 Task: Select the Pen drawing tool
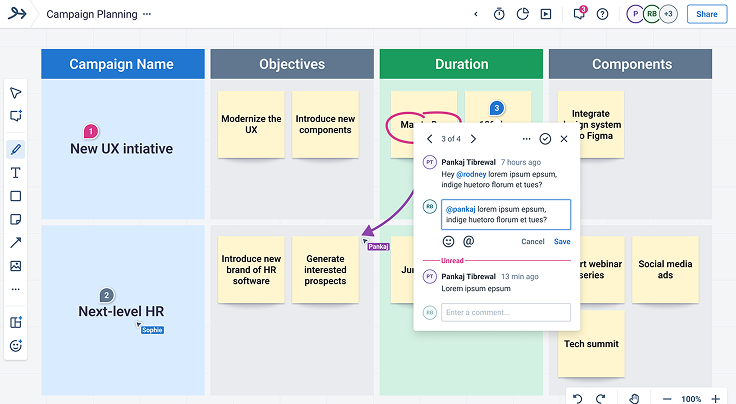15,150
